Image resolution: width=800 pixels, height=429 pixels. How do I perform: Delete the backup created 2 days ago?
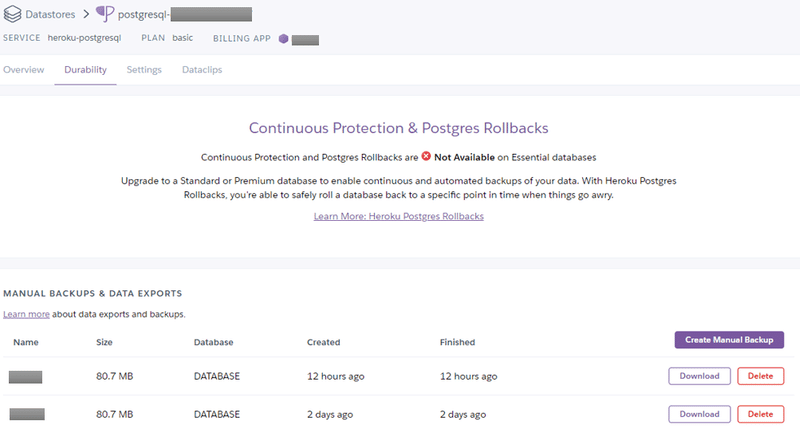(761, 414)
